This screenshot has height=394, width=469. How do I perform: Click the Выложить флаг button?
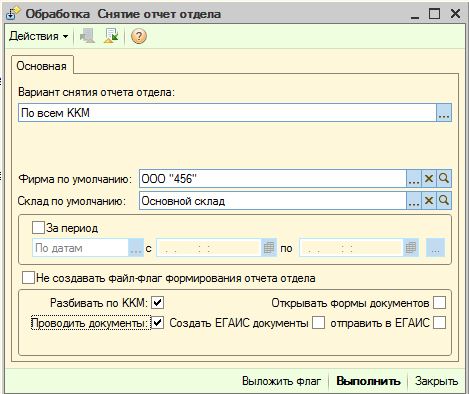point(281,381)
